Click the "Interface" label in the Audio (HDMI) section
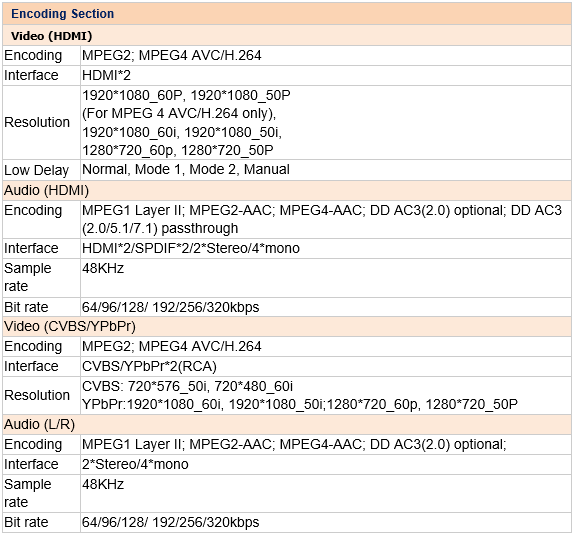 [x=31, y=248]
